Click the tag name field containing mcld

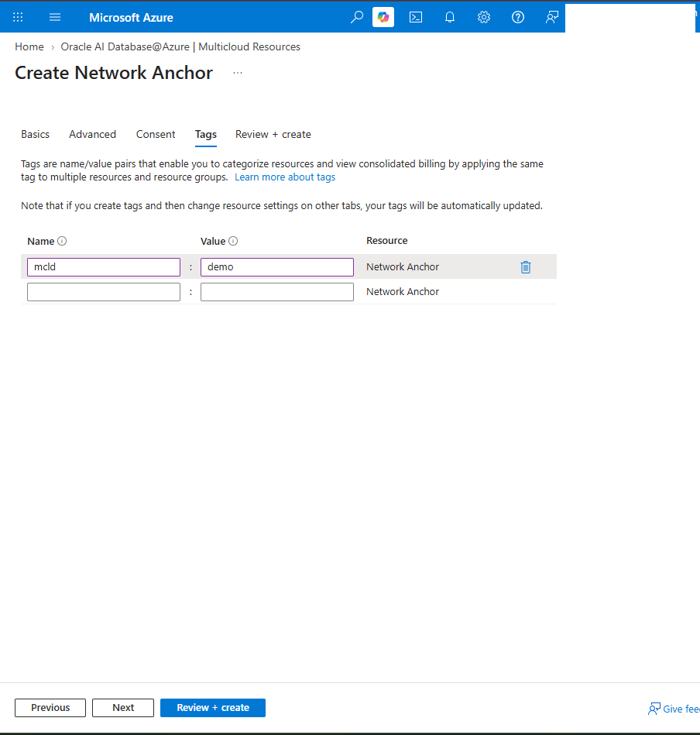[104, 267]
